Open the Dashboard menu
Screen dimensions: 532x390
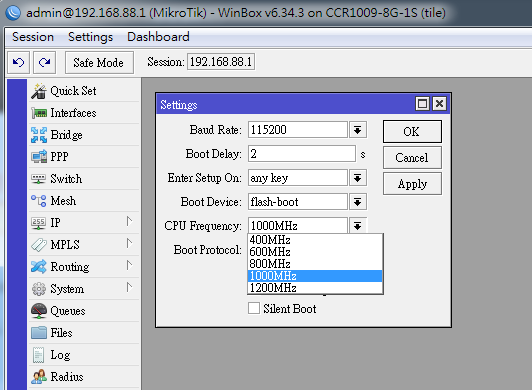pyautogui.click(x=158, y=37)
